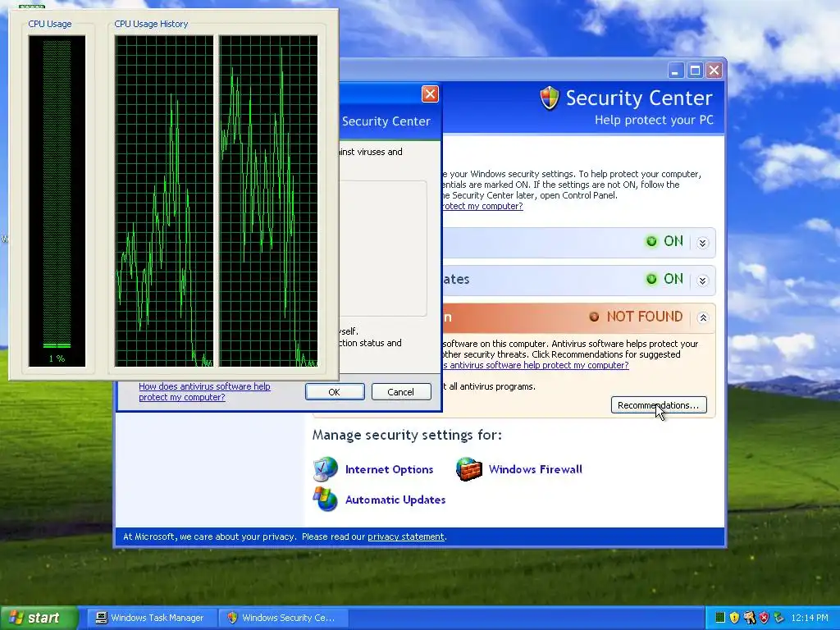Open Automatic Updates settings link
Screen dimensions: 840x630
(x=395, y=500)
